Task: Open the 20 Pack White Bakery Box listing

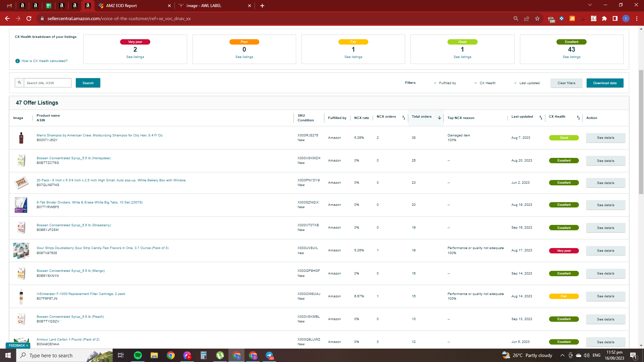Action: (111, 180)
